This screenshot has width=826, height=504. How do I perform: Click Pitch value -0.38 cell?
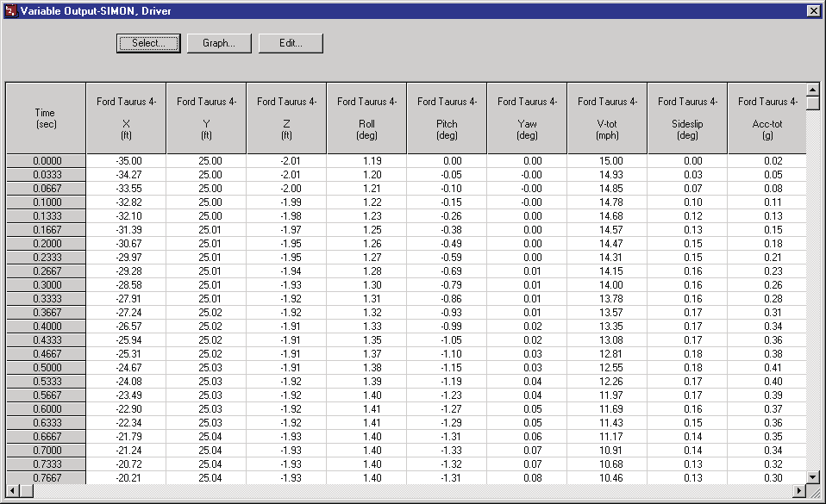447,230
